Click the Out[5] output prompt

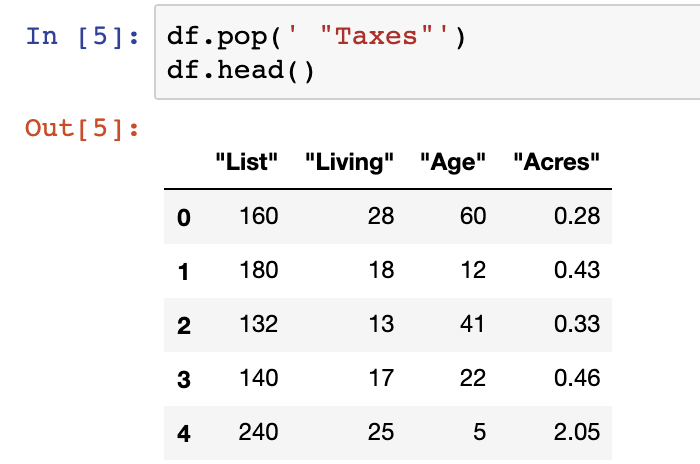click(82, 129)
